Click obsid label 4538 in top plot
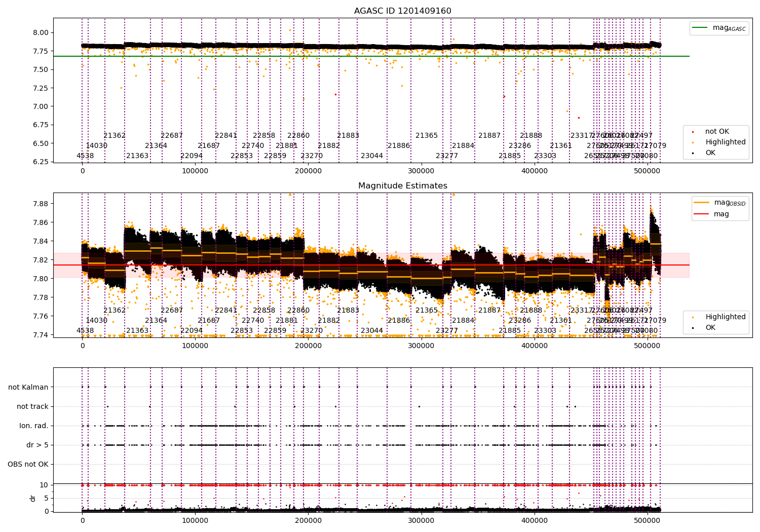 85,156
